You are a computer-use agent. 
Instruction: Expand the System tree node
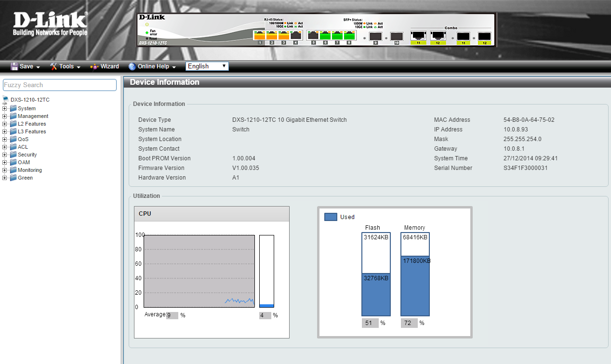coord(5,108)
